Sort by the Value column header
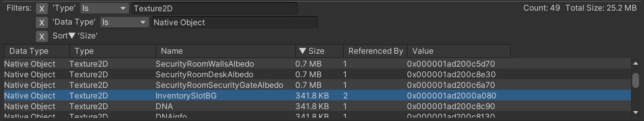 click(x=458, y=51)
